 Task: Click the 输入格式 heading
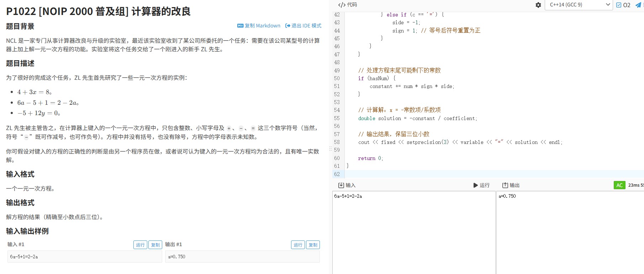(20, 174)
